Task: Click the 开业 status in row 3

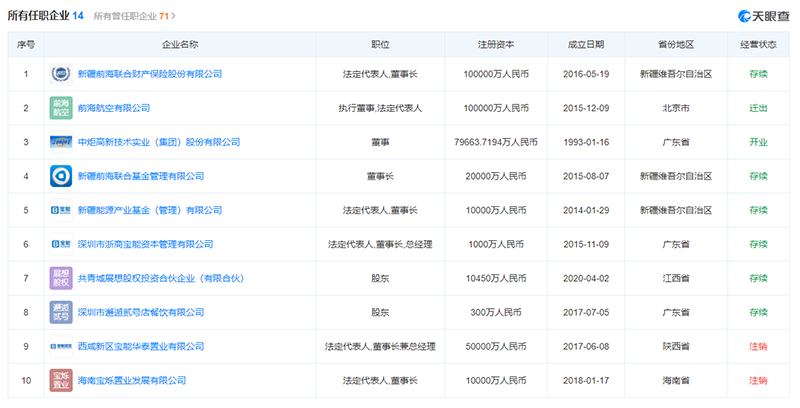Action: tap(758, 142)
